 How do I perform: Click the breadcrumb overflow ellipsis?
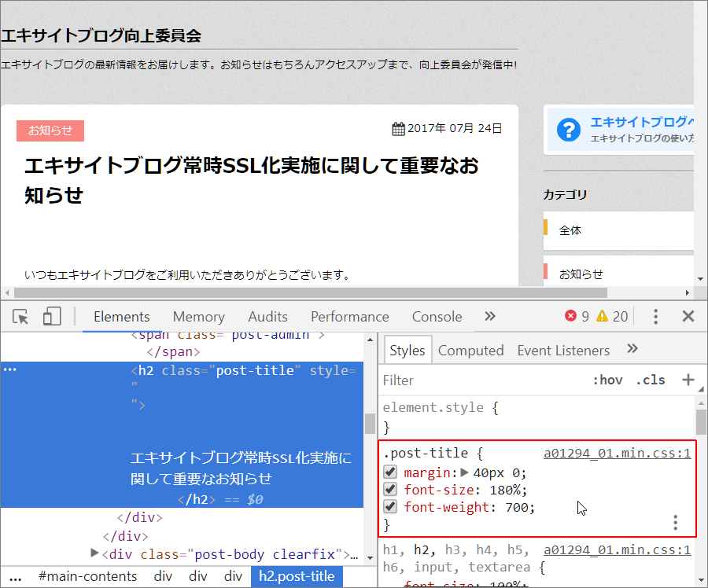(16, 578)
